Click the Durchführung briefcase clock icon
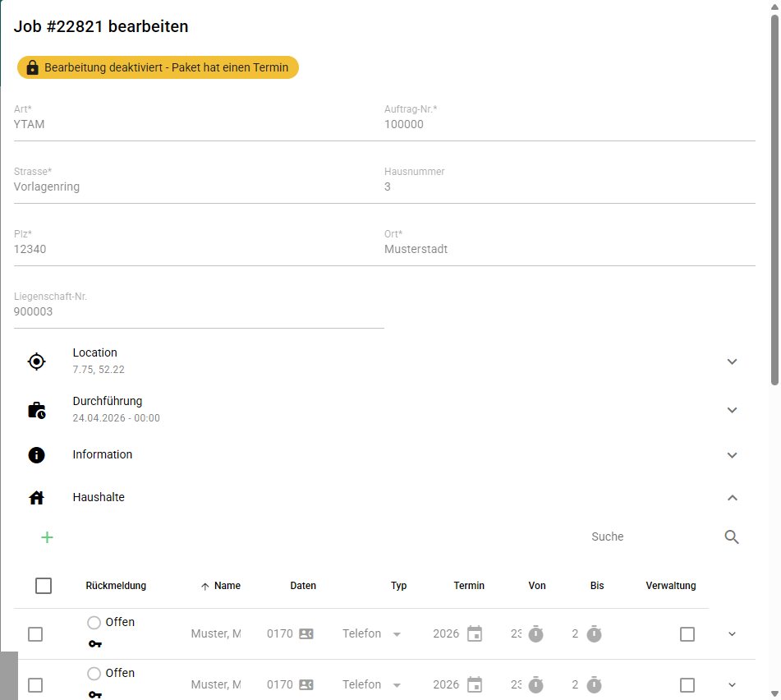This screenshot has width=781, height=700. [37, 410]
